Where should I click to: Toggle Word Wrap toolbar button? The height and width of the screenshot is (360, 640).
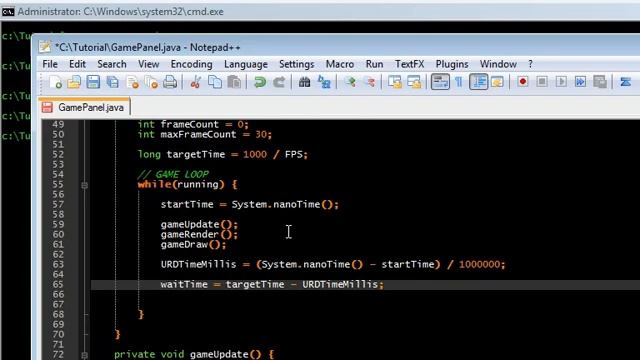coord(440,82)
